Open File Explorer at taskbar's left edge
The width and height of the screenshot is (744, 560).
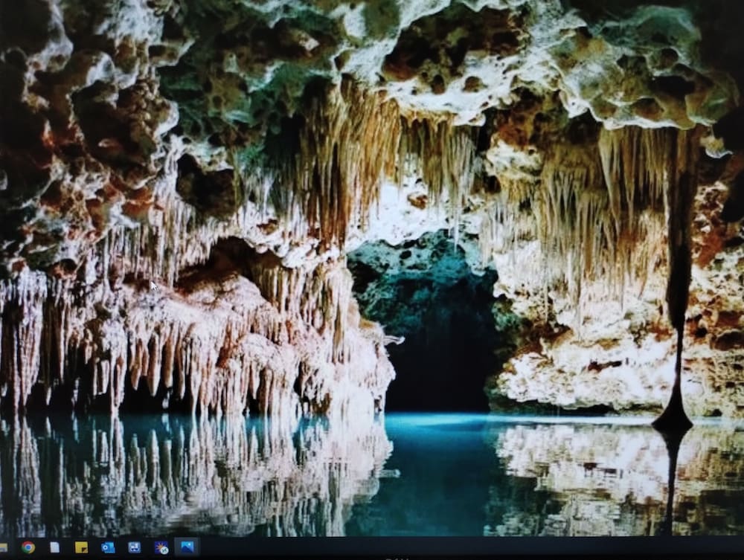pyautogui.click(x=3, y=547)
